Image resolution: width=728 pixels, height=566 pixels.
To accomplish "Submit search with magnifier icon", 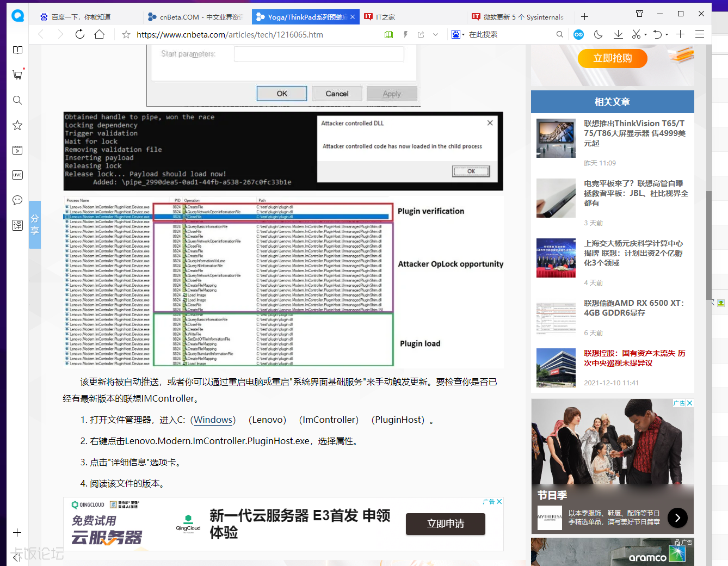I will point(560,34).
